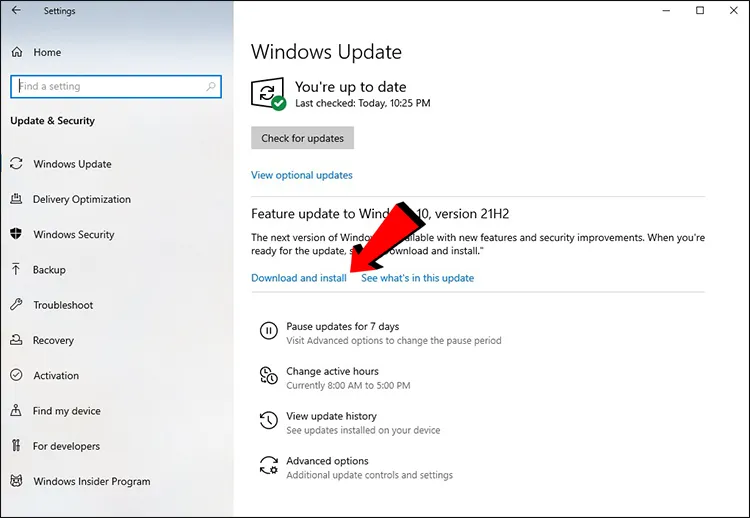Click 'Visit Advanced options to change the pause period'

[394, 341]
